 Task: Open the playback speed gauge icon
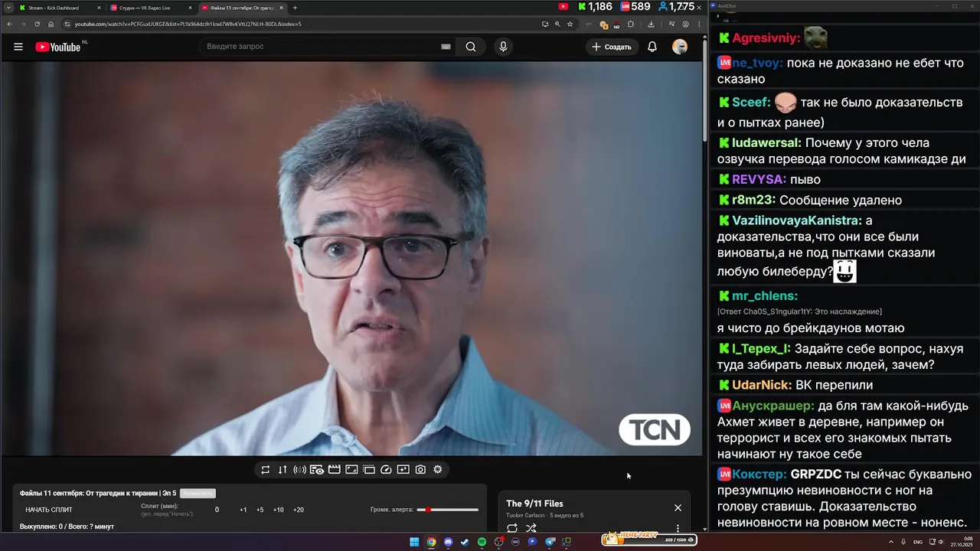coord(386,470)
